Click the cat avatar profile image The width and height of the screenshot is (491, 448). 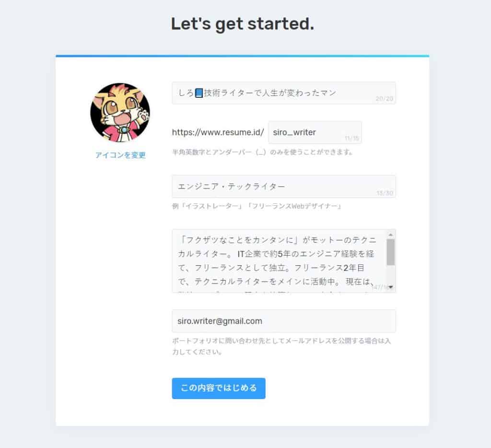[x=120, y=112]
